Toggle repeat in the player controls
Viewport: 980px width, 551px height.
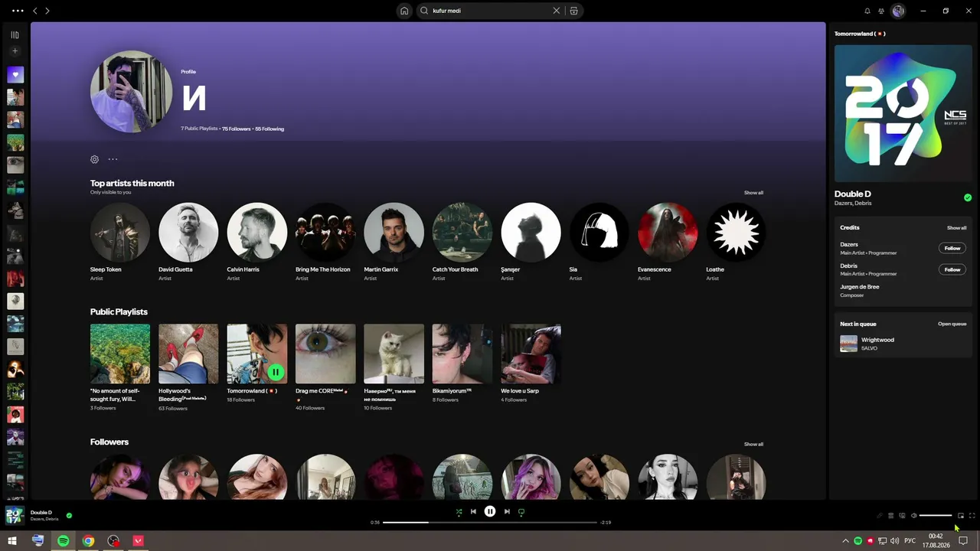[x=521, y=512]
